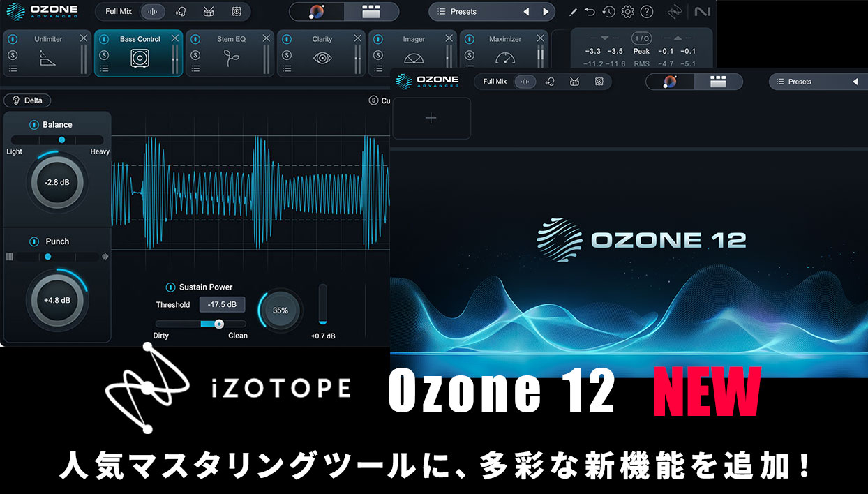The width and height of the screenshot is (868, 494).
Task: Select the Stem EQ sprout icon
Action: 230,59
